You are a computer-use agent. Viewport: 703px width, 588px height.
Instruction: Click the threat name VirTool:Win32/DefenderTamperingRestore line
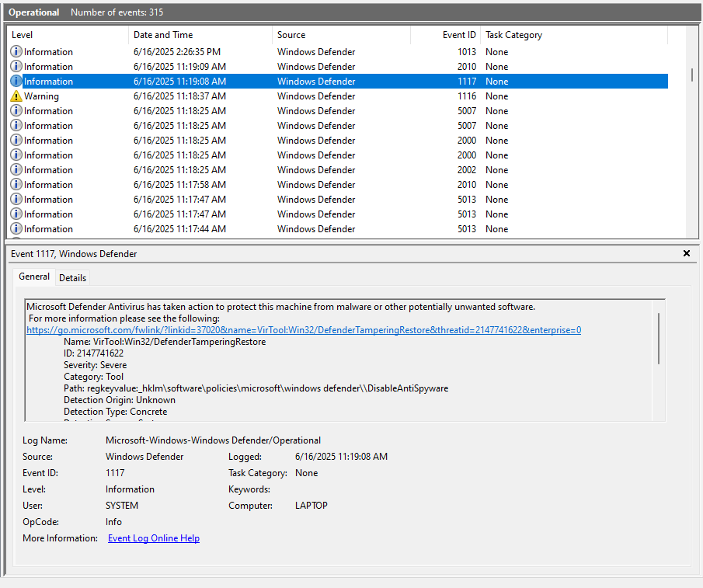coord(165,342)
